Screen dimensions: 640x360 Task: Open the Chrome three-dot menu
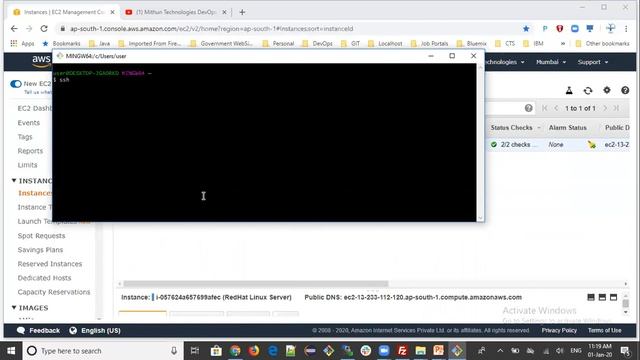tap(626, 29)
